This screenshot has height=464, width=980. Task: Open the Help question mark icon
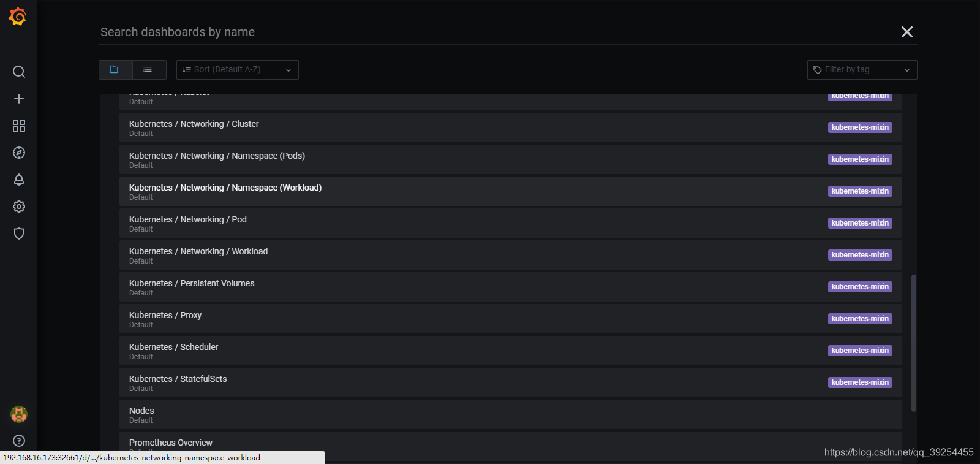19,441
